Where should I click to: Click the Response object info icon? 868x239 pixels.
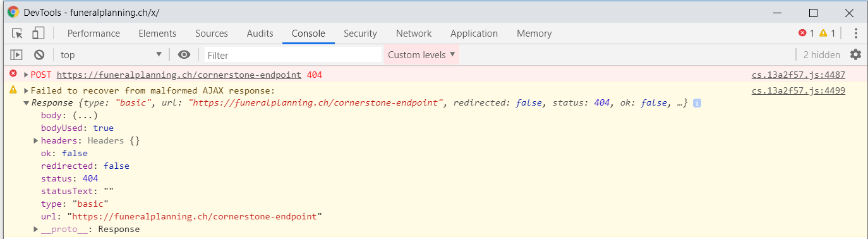click(697, 103)
